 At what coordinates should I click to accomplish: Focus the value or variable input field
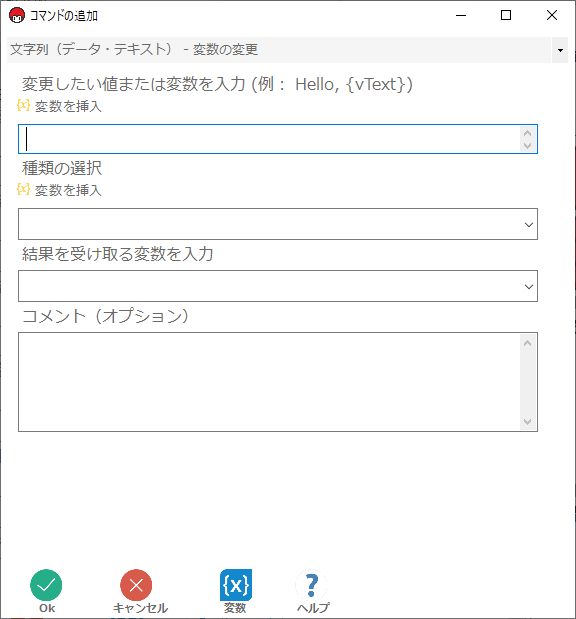pos(269,139)
